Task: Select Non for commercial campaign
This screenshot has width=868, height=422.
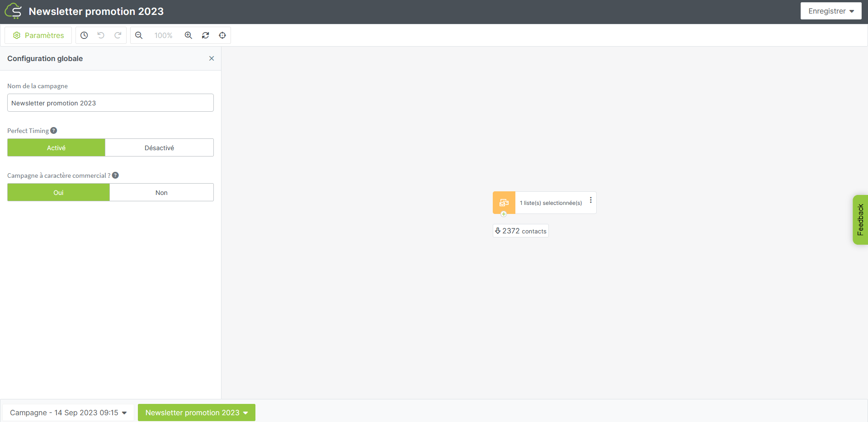Action: coord(161,192)
